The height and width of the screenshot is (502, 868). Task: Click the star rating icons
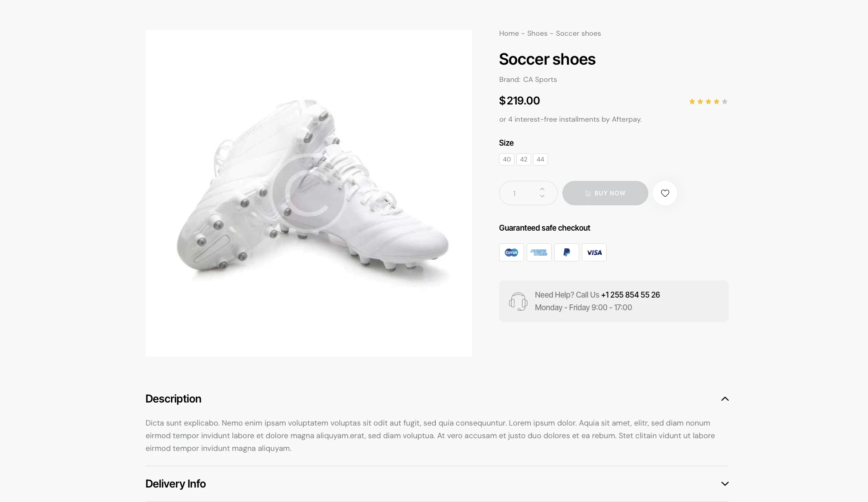708,102
